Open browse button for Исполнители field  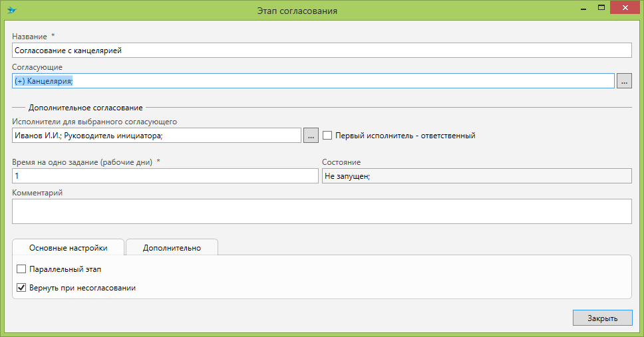311,135
